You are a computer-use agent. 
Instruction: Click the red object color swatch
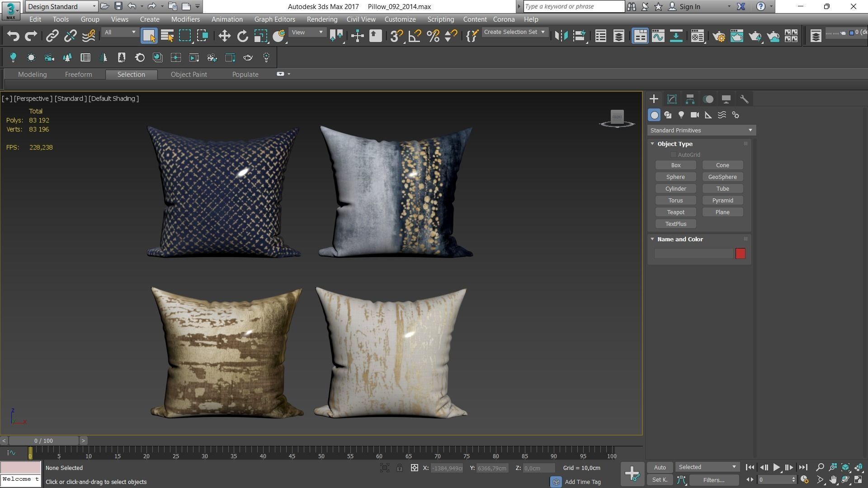(x=740, y=253)
